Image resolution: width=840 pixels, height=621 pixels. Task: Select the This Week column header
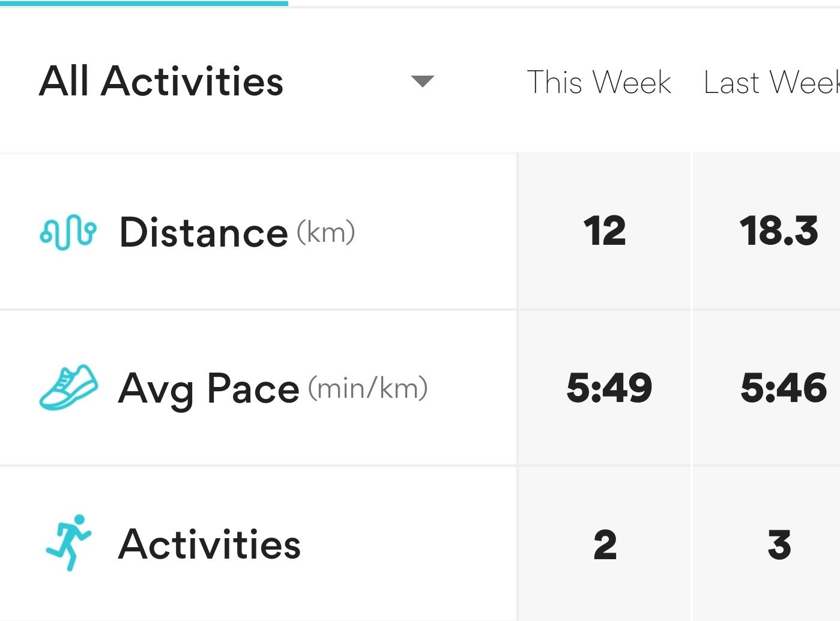(x=599, y=82)
